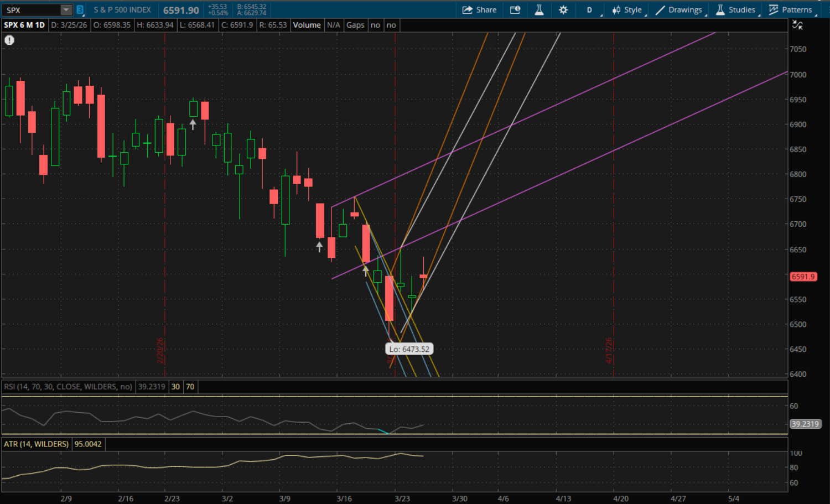The image size is (830, 504).
Task: Expand the SPX symbol dropdown arrow
Action: coord(66,10)
